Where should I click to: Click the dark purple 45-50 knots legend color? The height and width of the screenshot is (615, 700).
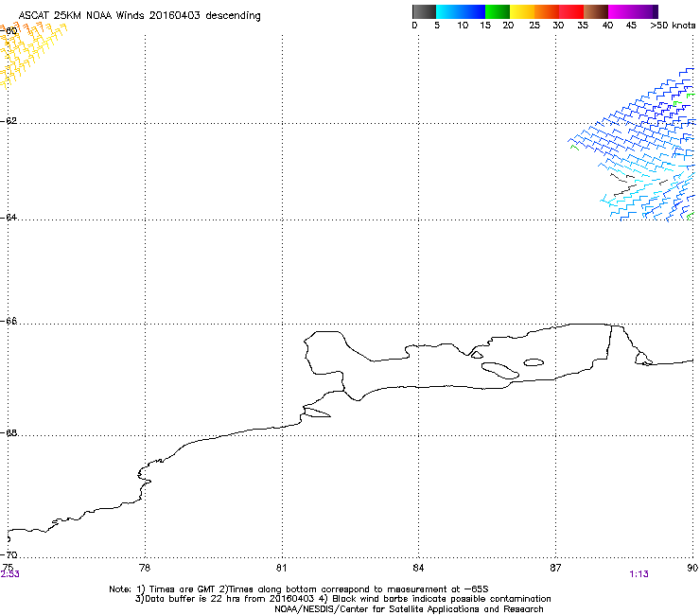645,11
